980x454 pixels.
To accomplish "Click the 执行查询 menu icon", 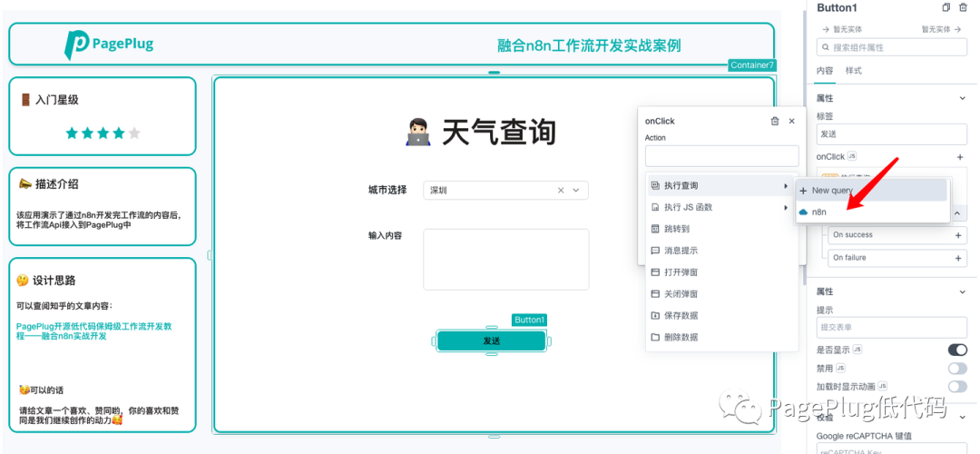I will [x=655, y=186].
